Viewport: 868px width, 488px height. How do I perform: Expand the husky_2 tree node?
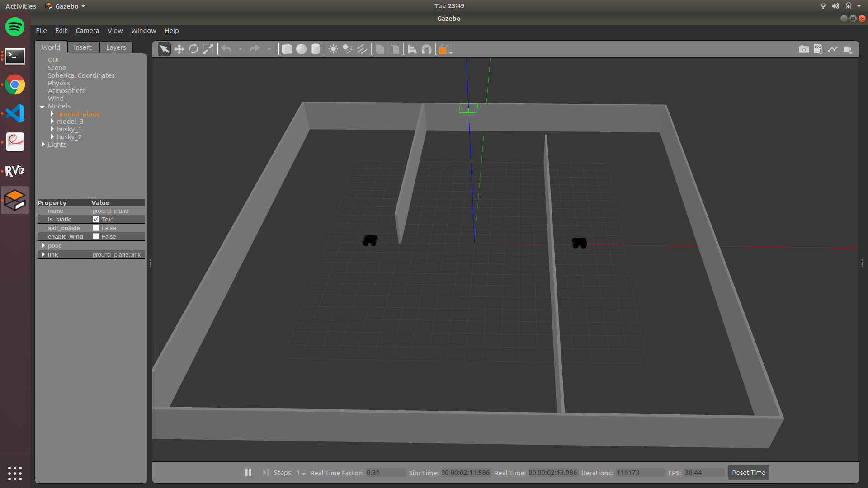click(x=52, y=137)
